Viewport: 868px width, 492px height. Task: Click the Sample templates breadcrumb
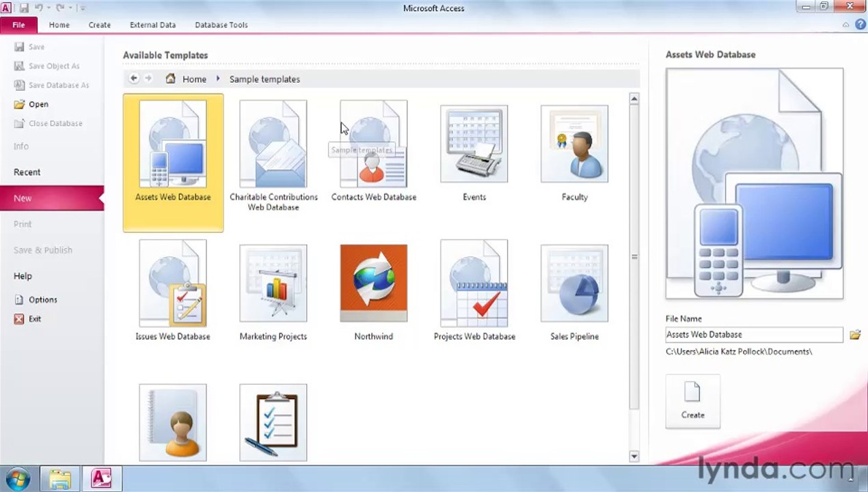point(265,79)
